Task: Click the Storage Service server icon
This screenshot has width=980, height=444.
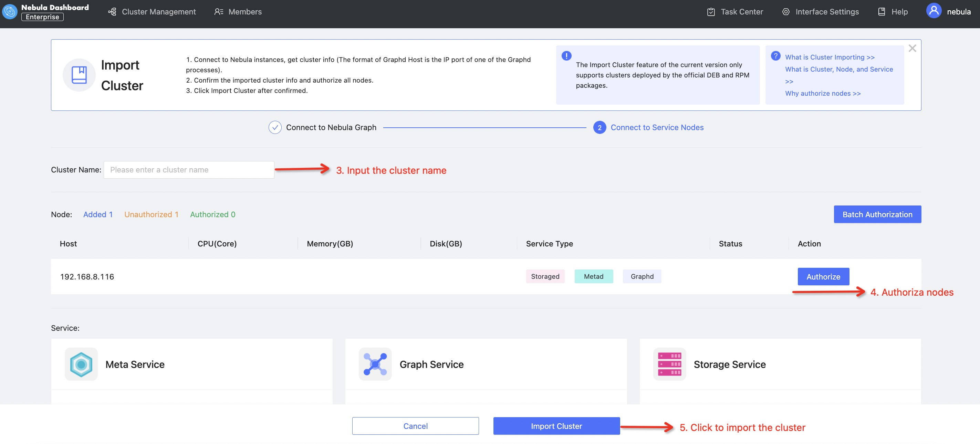Action: [669, 364]
